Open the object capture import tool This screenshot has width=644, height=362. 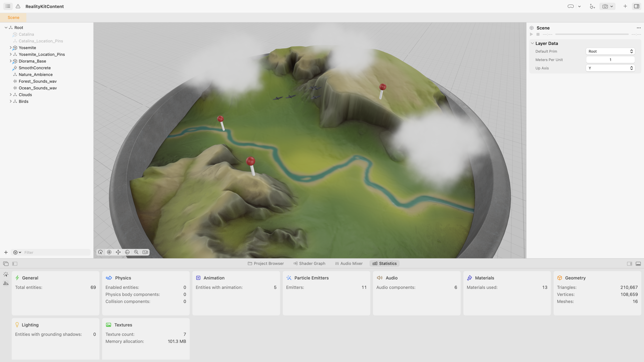point(592,7)
